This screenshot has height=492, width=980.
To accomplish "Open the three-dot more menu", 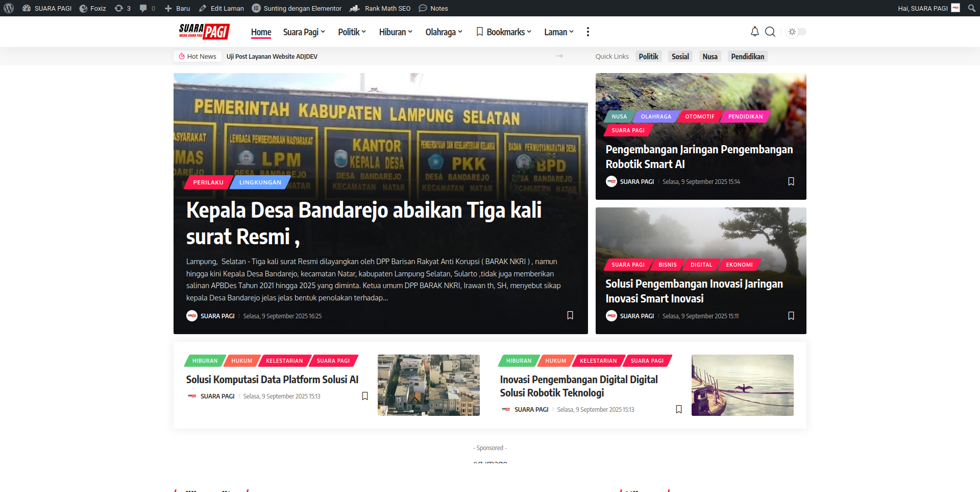I will click(x=588, y=32).
